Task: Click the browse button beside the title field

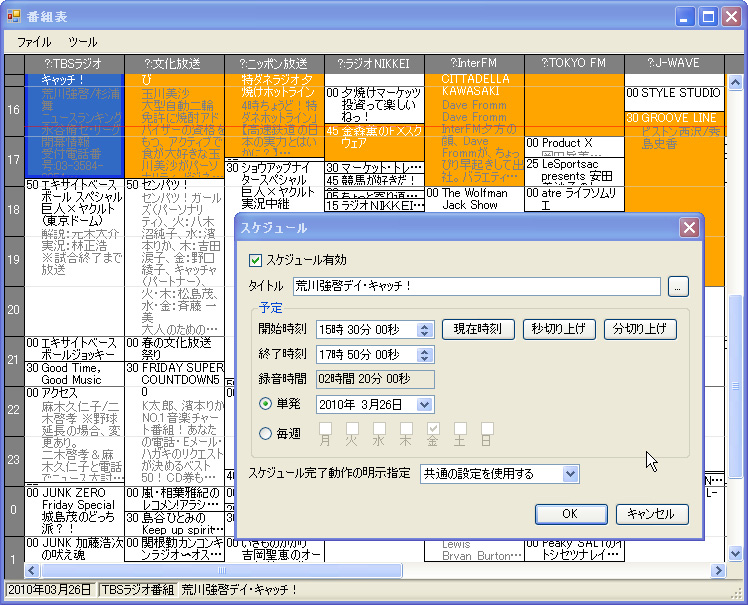Action: (678, 286)
